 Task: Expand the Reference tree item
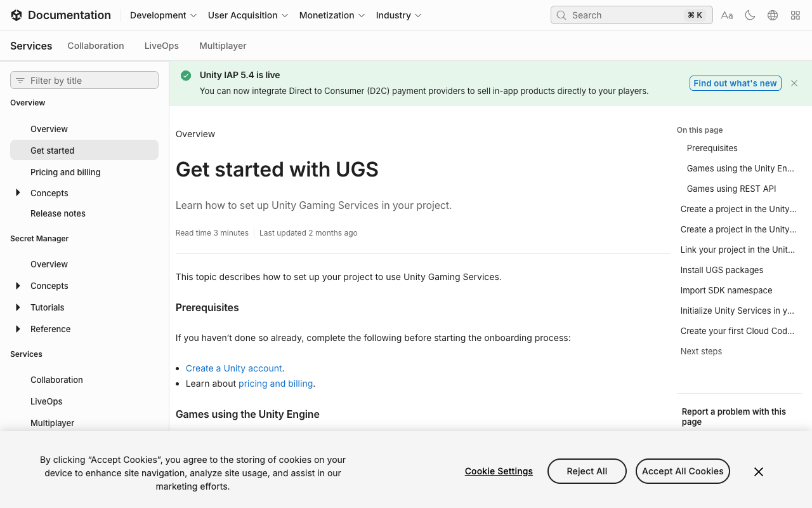pyautogui.click(x=18, y=329)
